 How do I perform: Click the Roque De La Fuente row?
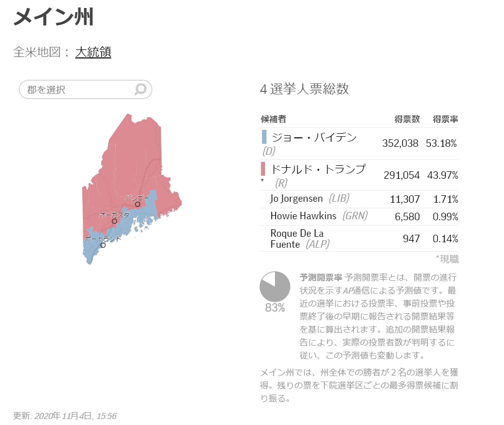359,238
